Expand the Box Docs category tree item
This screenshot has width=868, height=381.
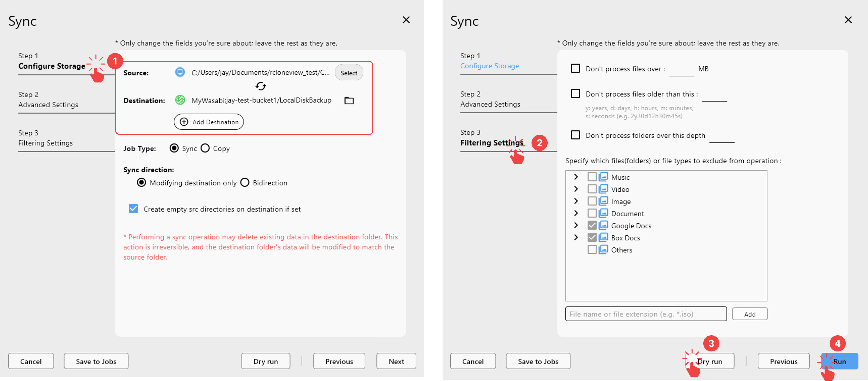pos(576,238)
